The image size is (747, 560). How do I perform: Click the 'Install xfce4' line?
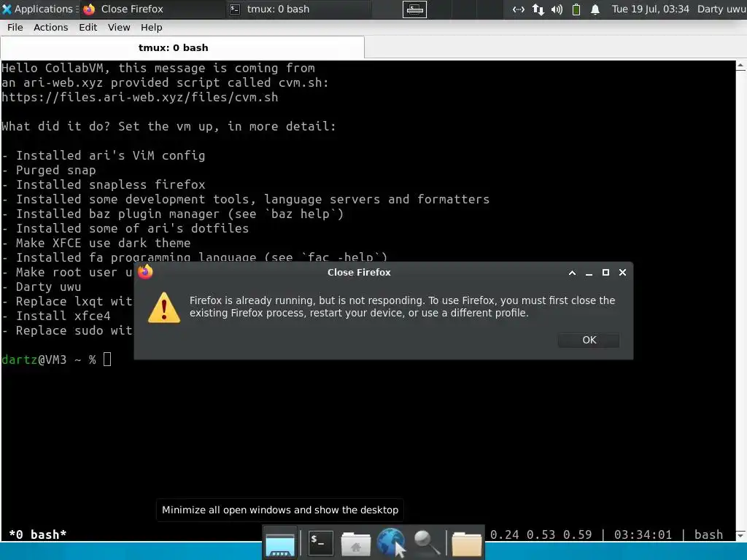click(55, 316)
